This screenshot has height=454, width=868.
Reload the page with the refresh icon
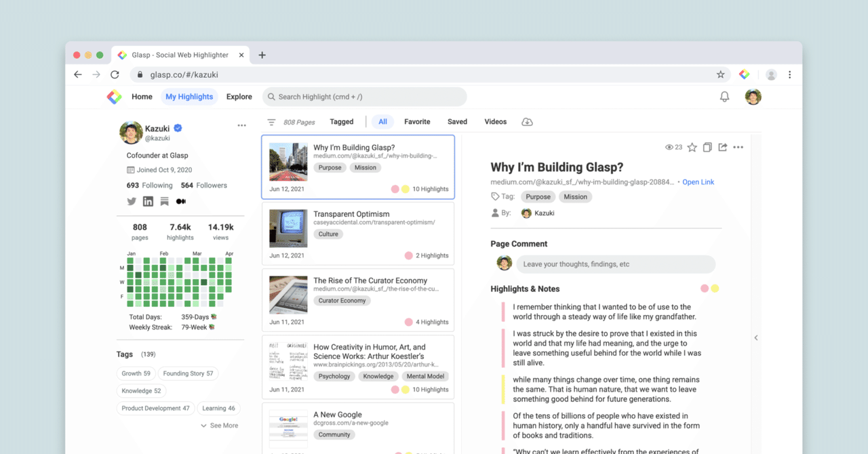(x=115, y=75)
